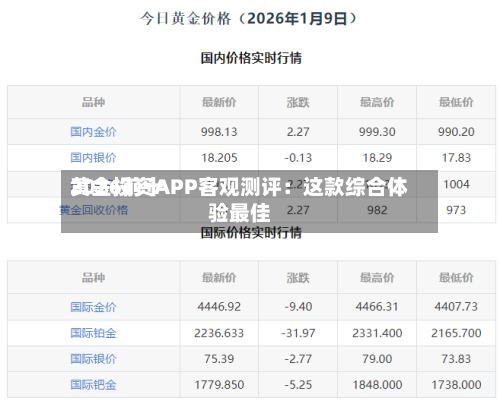Screen dimensions: 500x404
Task: Click the -31.97 change cell
Action: point(298,333)
